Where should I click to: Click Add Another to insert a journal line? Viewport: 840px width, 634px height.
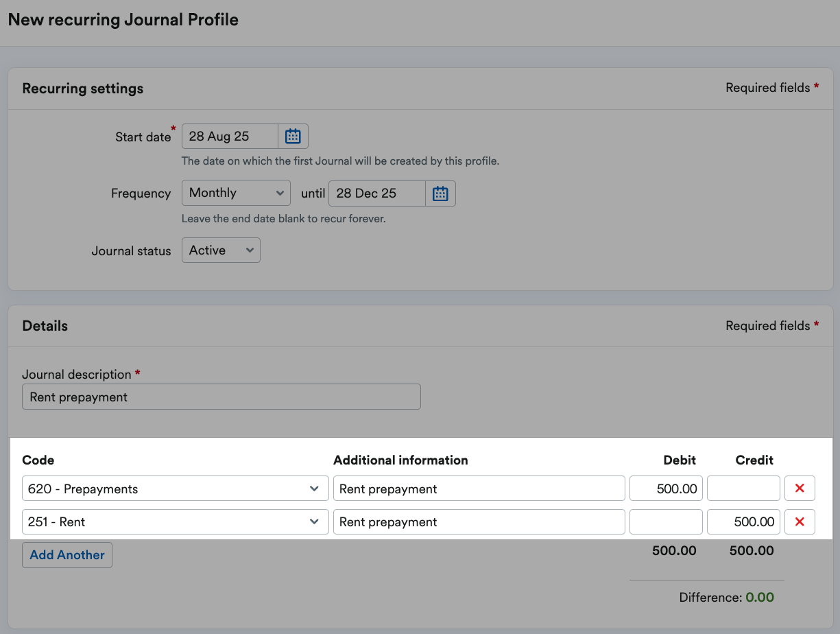(x=67, y=554)
